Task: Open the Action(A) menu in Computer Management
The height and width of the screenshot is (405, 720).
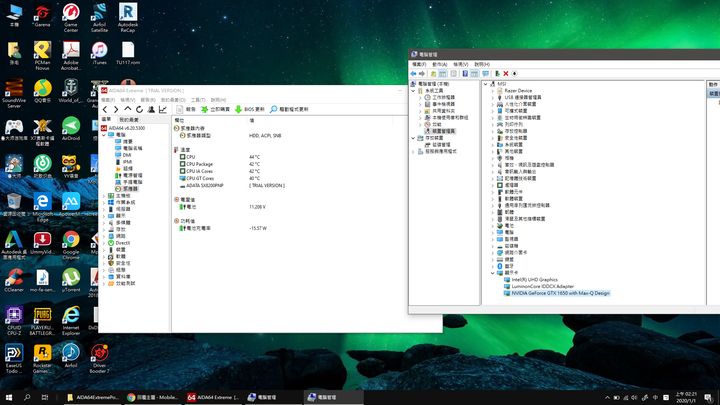Action: (x=439, y=64)
